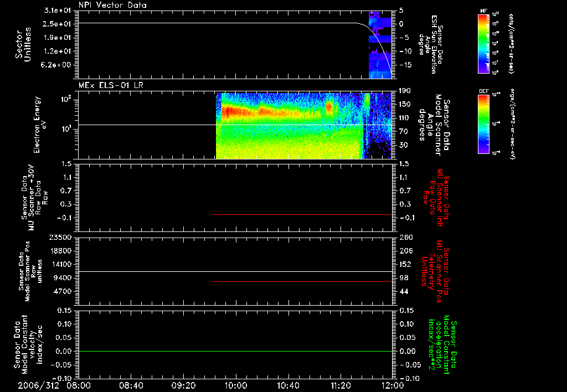
Task: Click the "NF" colorbar label
Action: (x=484, y=11)
